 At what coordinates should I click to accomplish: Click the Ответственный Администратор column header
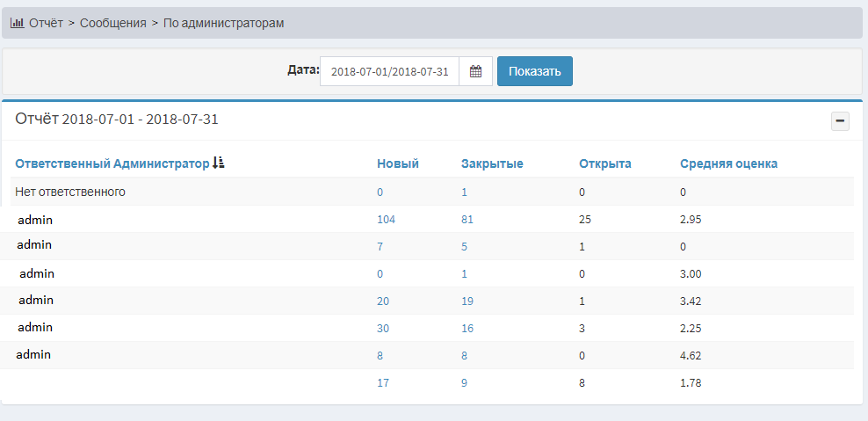coord(112,163)
